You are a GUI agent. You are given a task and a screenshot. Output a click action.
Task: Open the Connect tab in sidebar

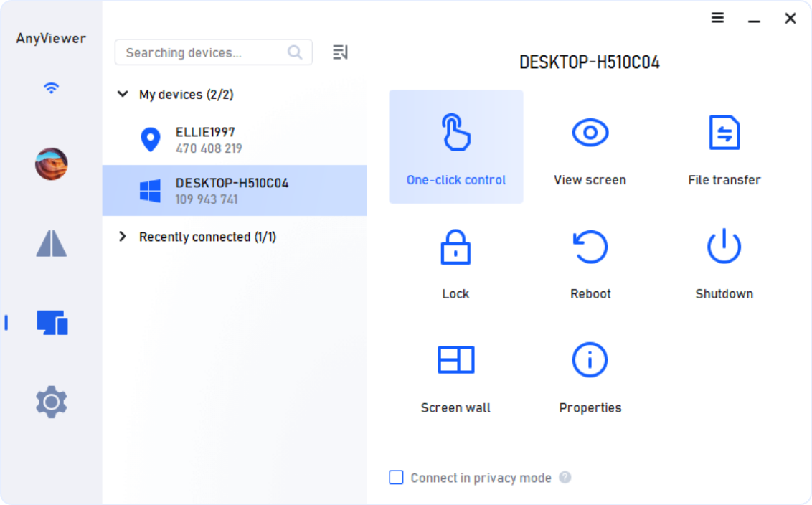(x=51, y=244)
